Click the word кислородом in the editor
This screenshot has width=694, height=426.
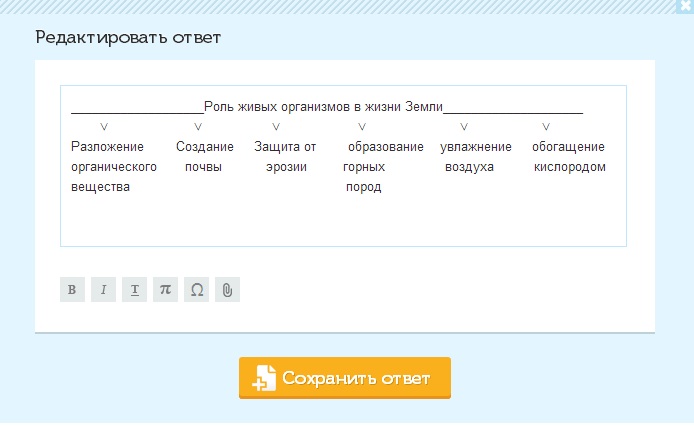point(570,167)
